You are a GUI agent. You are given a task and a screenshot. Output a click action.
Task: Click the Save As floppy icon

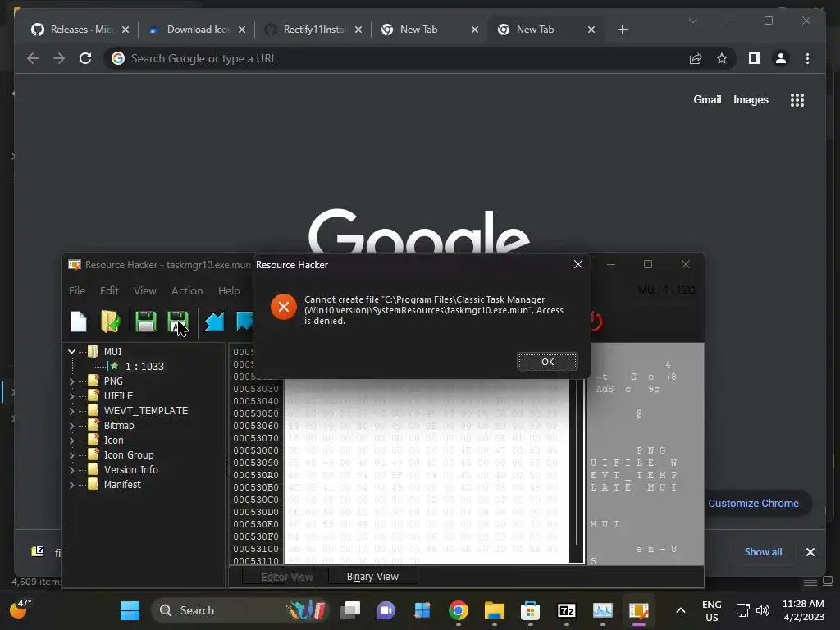click(177, 322)
